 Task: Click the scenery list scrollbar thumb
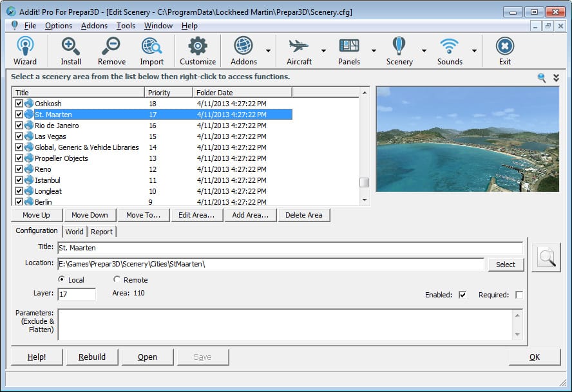pyautogui.click(x=365, y=183)
